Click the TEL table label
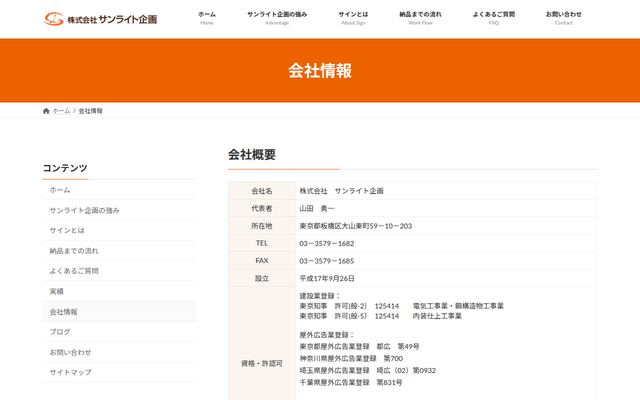This screenshot has width=640, height=400. pos(262,243)
